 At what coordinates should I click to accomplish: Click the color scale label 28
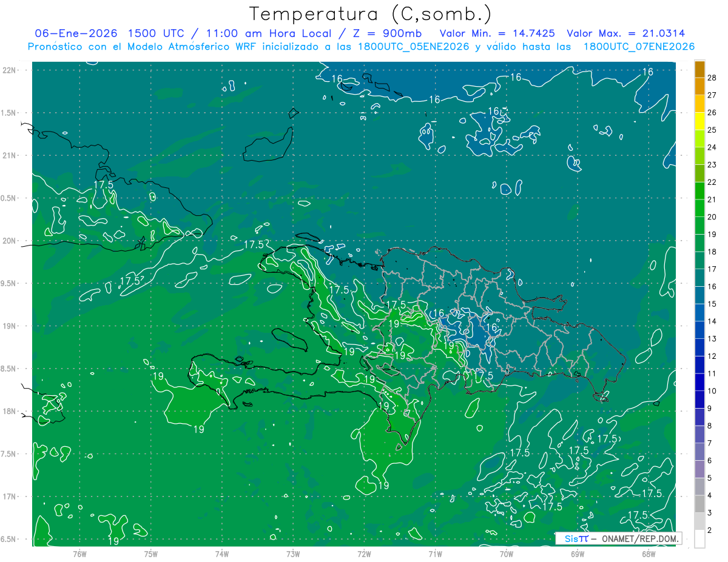(x=712, y=78)
